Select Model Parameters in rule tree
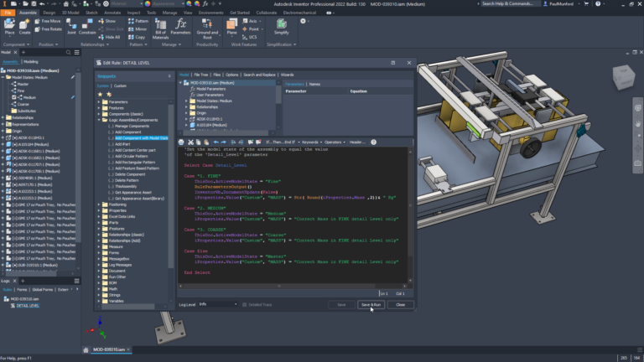Image resolution: width=644 pixels, height=362 pixels. point(210,89)
